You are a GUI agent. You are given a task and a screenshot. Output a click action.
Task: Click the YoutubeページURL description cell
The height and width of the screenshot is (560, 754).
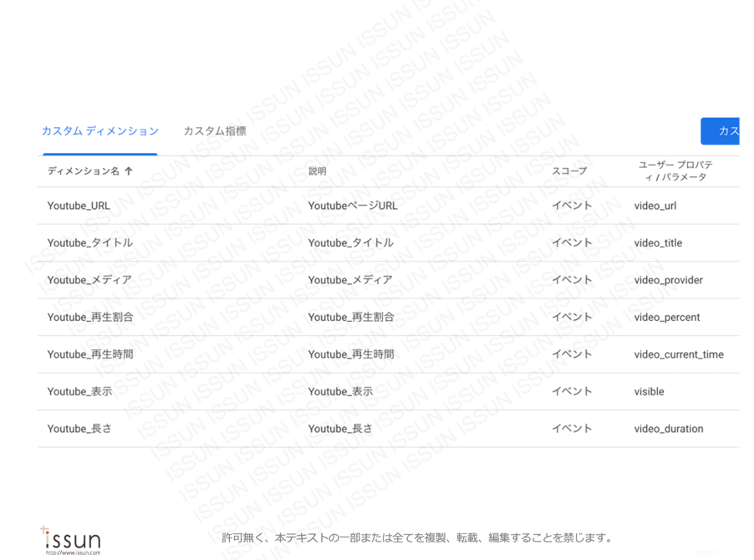tap(352, 206)
